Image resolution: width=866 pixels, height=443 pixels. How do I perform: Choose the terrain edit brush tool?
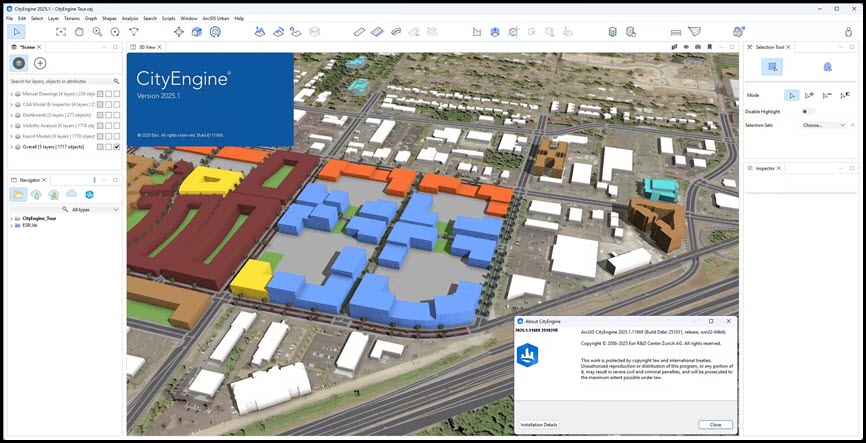[x=260, y=32]
